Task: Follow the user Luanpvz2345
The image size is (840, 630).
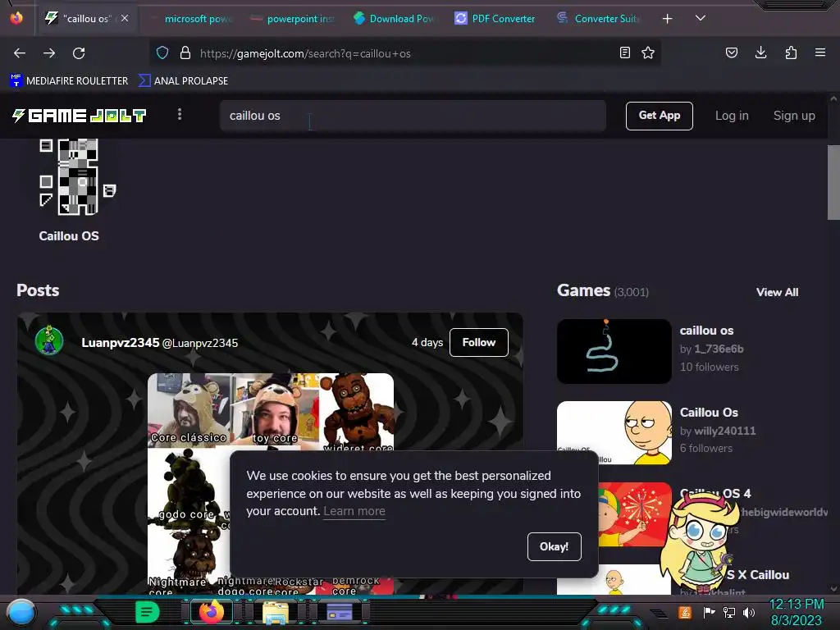Action: coord(478,342)
